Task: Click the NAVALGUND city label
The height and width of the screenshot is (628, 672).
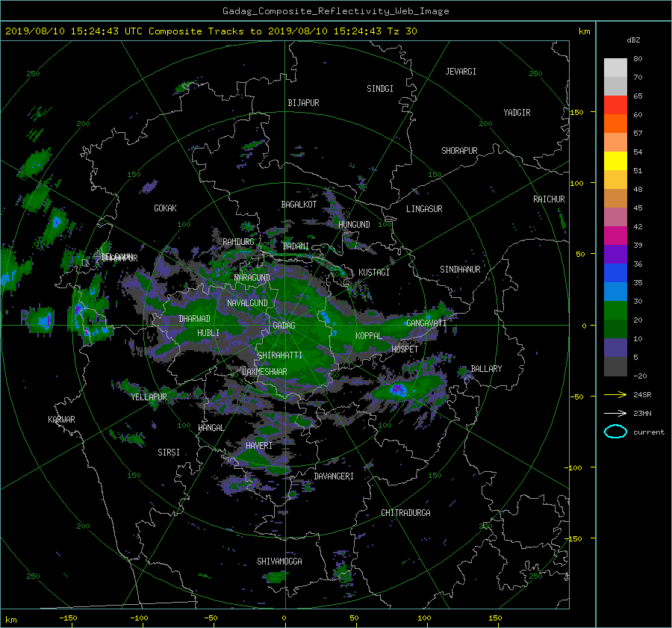Action: (247, 303)
